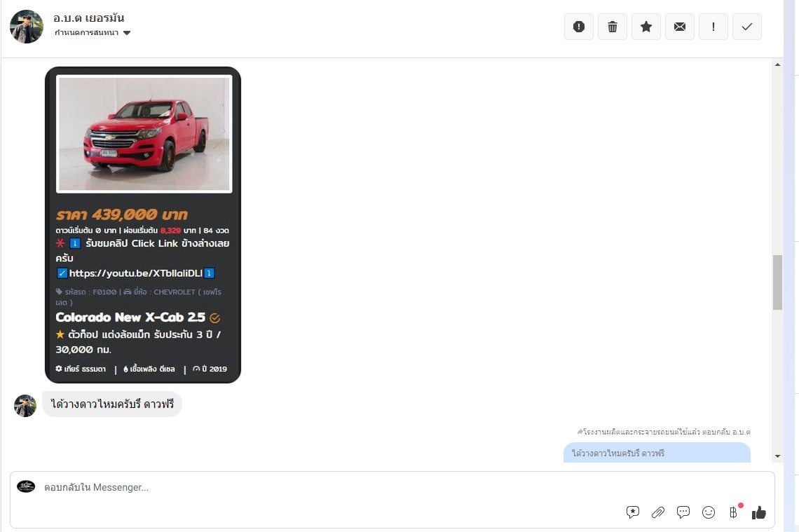Open the red Chevrolet pickup photo

click(x=144, y=134)
